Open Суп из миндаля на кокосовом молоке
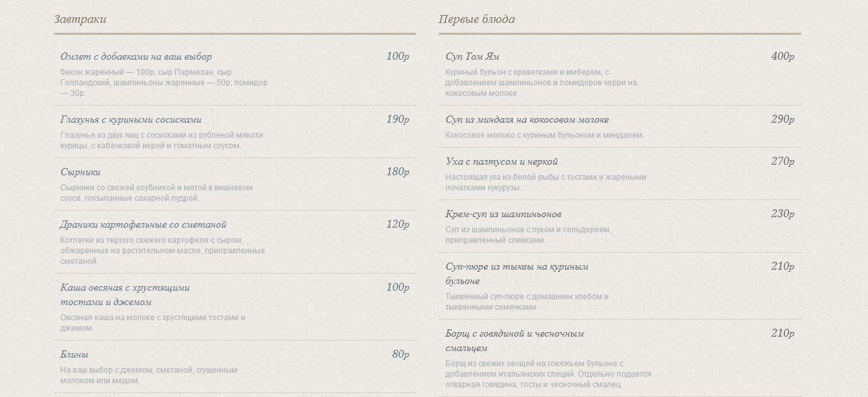The image size is (868, 397). 527,120
